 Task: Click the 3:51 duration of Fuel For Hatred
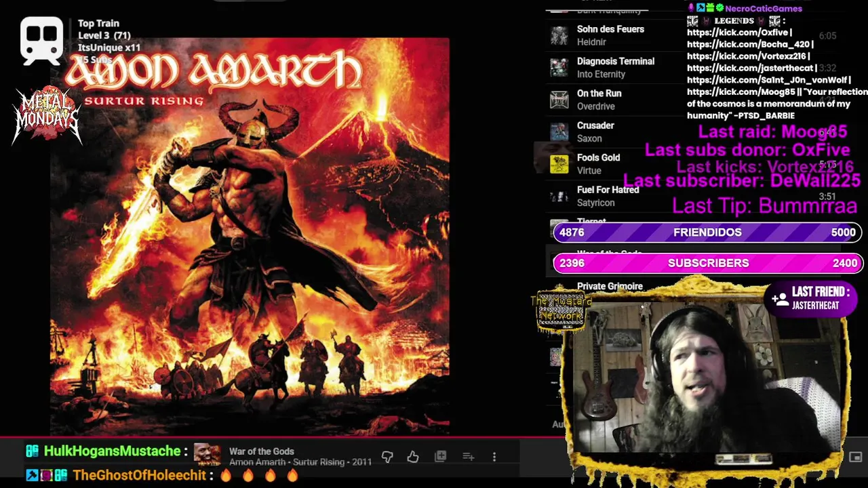[x=827, y=197]
